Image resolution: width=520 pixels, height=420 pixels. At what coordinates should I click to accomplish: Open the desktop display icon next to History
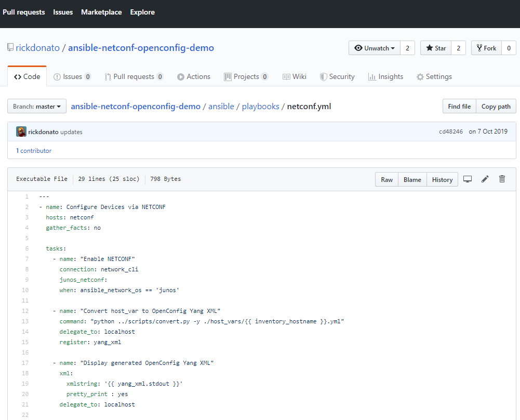(467, 179)
